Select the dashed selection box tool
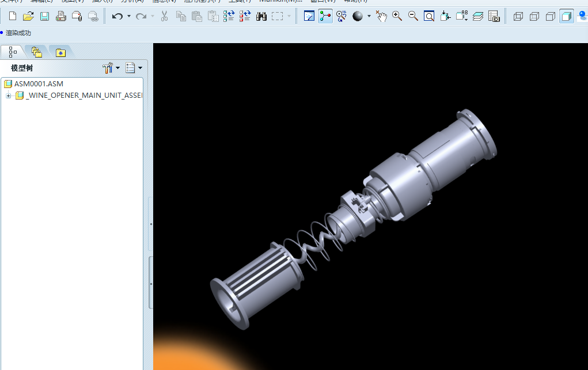This screenshot has width=588, height=370. point(277,16)
